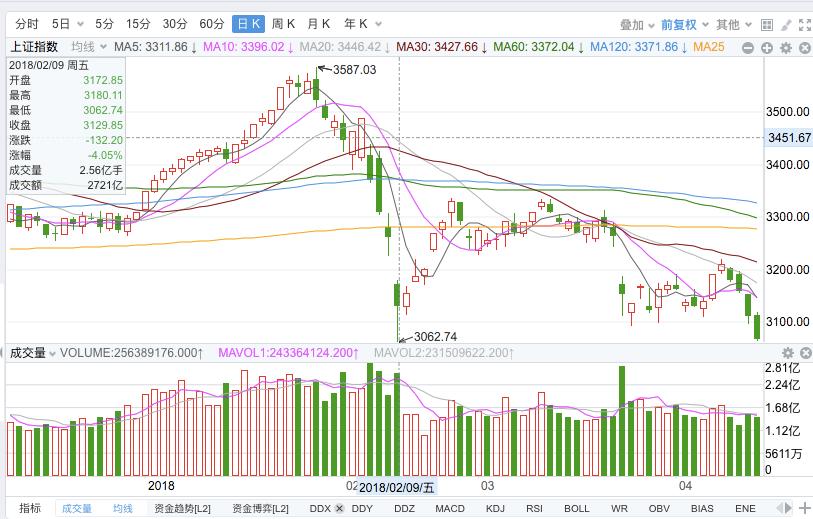Image resolution: width=813 pixels, height=519 pixels.
Task: Click the 2018/02/09/五 date tag on axis
Action: (x=397, y=487)
